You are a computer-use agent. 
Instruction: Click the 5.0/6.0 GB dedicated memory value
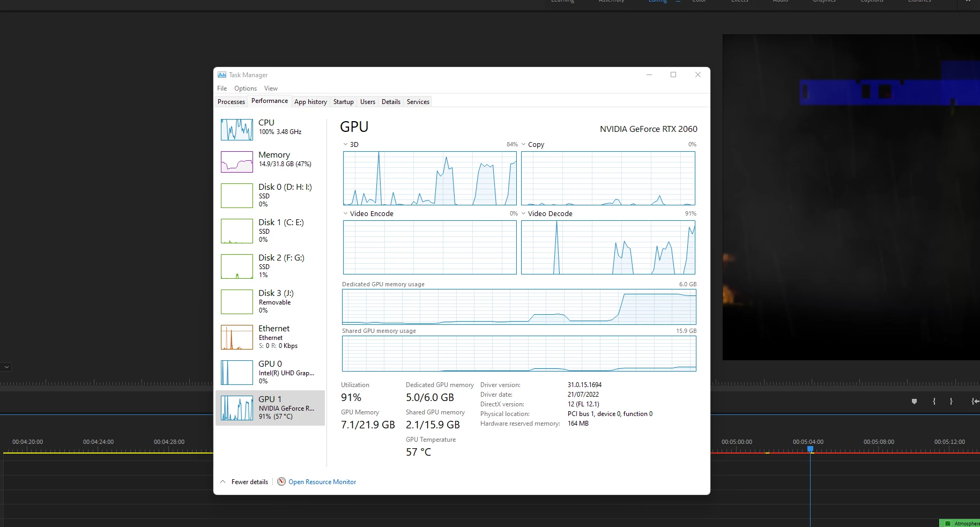[x=430, y=398]
